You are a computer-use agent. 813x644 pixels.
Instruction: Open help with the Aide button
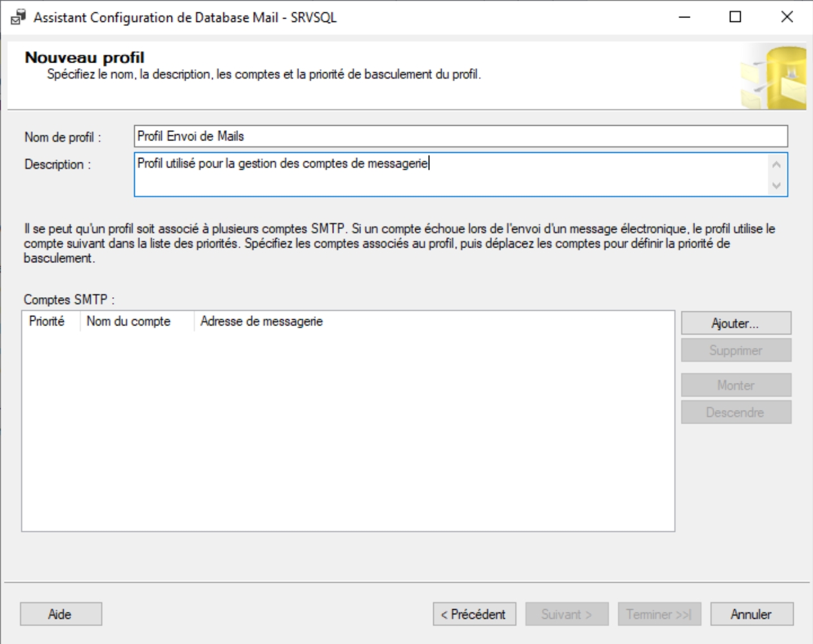tap(61, 614)
